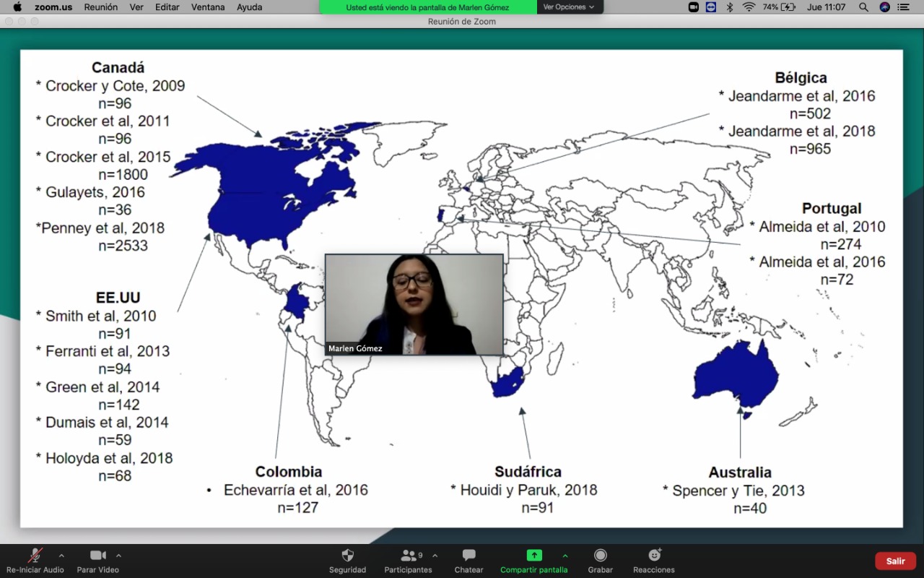Image resolution: width=924 pixels, height=578 pixels.
Task: Open the Reunión menu
Action: pos(101,7)
